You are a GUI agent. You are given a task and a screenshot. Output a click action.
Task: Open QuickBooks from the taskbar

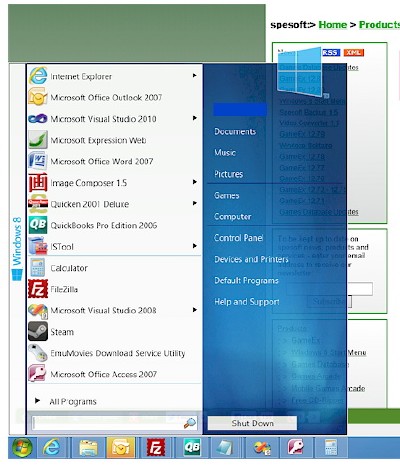(192, 447)
